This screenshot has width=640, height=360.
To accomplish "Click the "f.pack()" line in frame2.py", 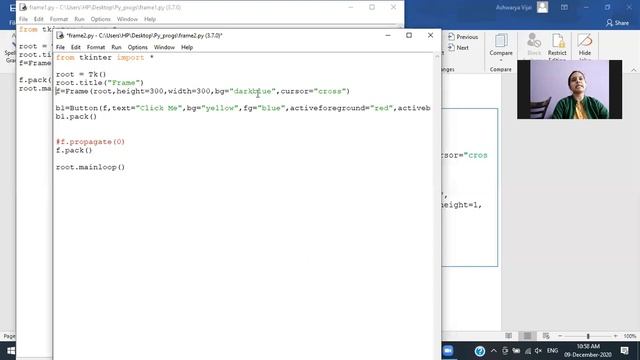I will (x=74, y=150).
